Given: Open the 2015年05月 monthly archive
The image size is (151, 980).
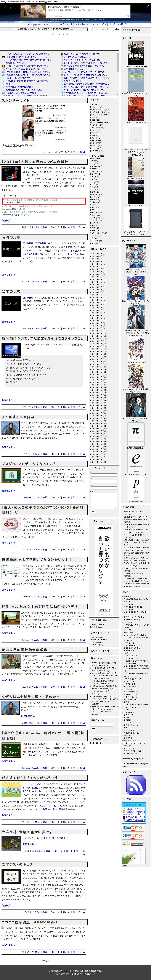Looking at the screenshot, I should pyautogui.click(x=98, y=254).
